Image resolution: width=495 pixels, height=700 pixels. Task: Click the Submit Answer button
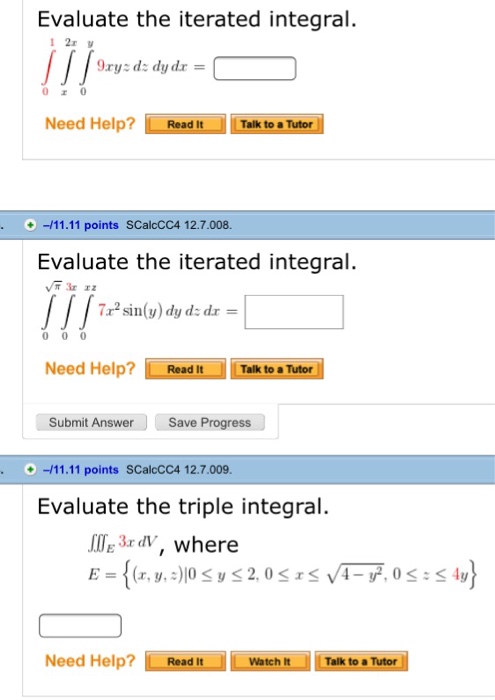click(x=91, y=422)
